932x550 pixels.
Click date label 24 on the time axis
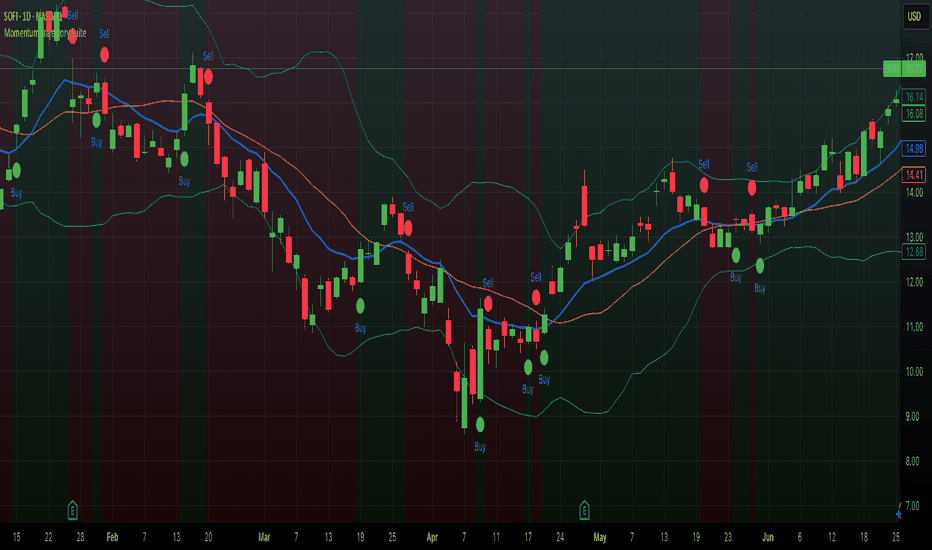pos(560,538)
